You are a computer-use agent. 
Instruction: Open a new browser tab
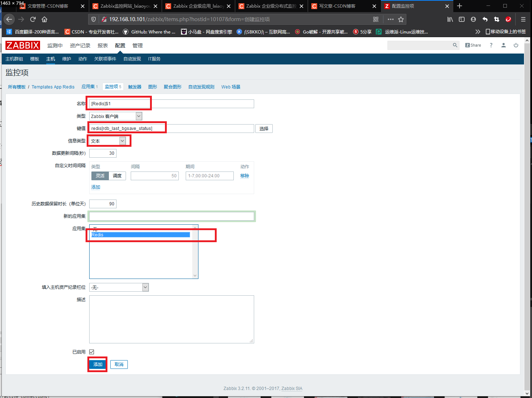coord(460,6)
